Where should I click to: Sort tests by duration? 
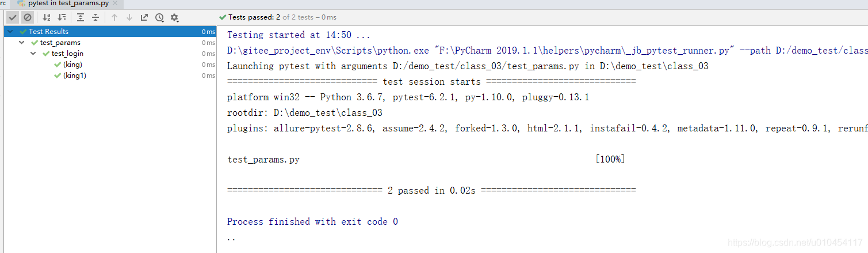tap(62, 17)
